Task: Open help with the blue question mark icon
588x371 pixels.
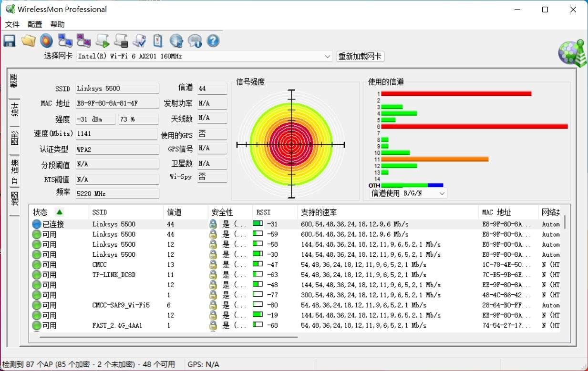Action: coord(213,41)
